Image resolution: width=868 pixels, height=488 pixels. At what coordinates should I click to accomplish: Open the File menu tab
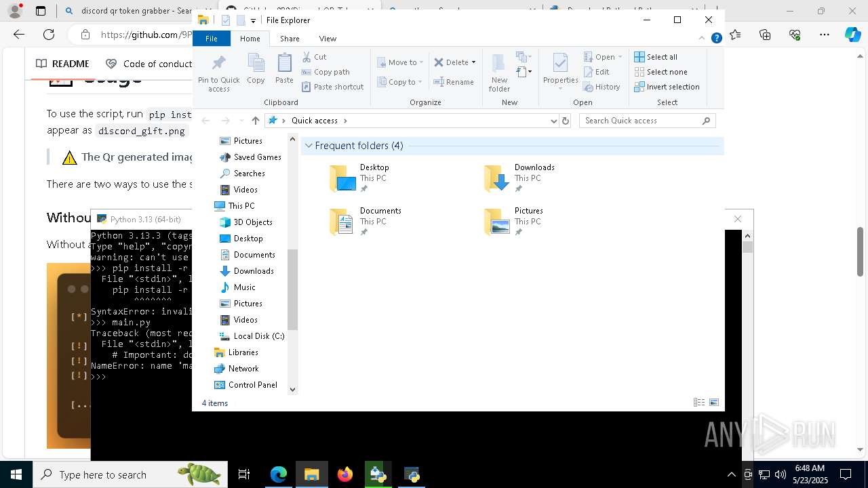pos(212,39)
